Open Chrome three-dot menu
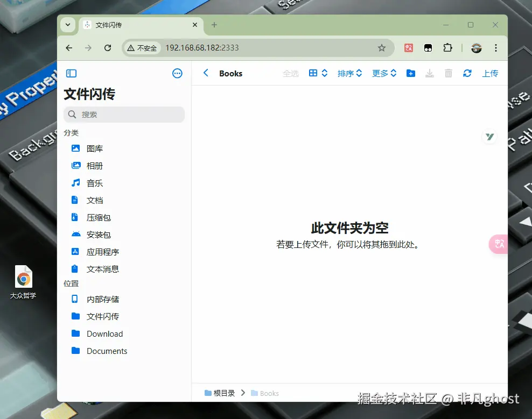This screenshot has width=532, height=419. 496,48
